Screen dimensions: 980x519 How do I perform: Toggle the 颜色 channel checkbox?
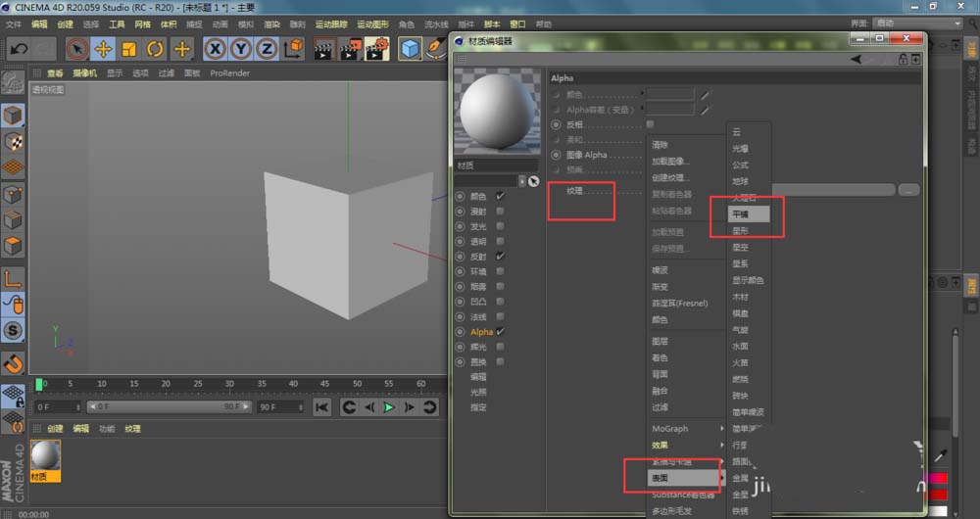(500, 196)
